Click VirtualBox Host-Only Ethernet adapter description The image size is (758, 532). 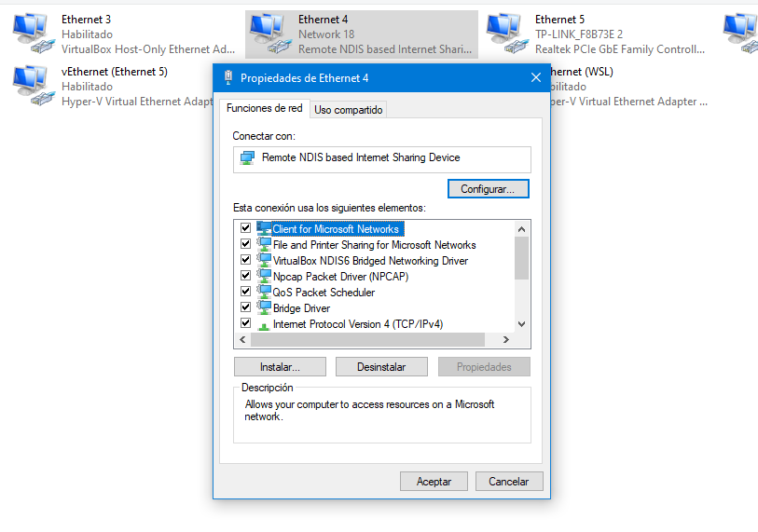coord(148,49)
